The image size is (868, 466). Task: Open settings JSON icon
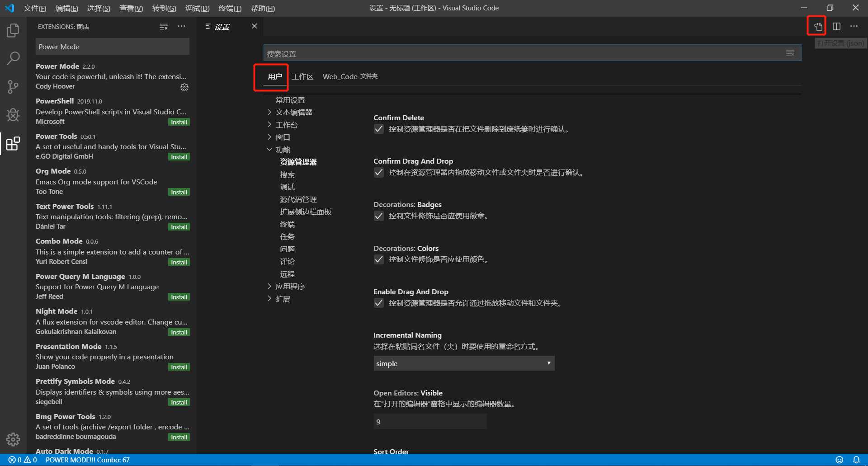pyautogui.click(x=818, y=27)
